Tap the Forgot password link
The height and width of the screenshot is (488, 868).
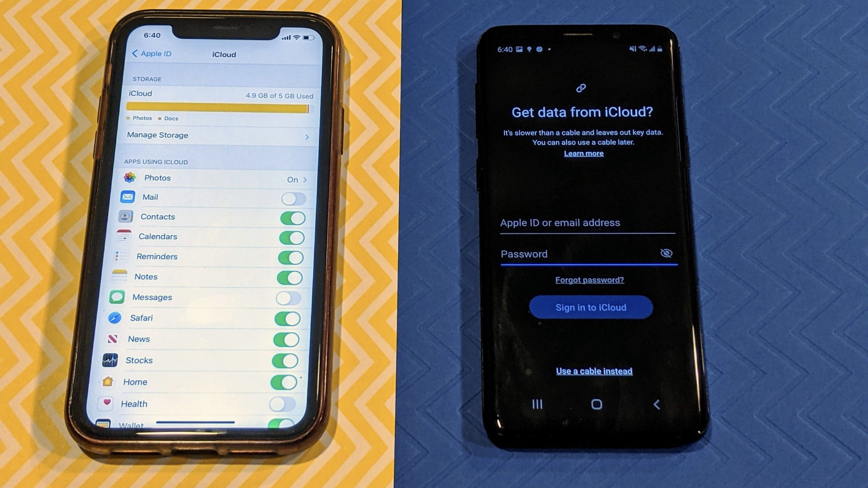click(x=589, y=280)
